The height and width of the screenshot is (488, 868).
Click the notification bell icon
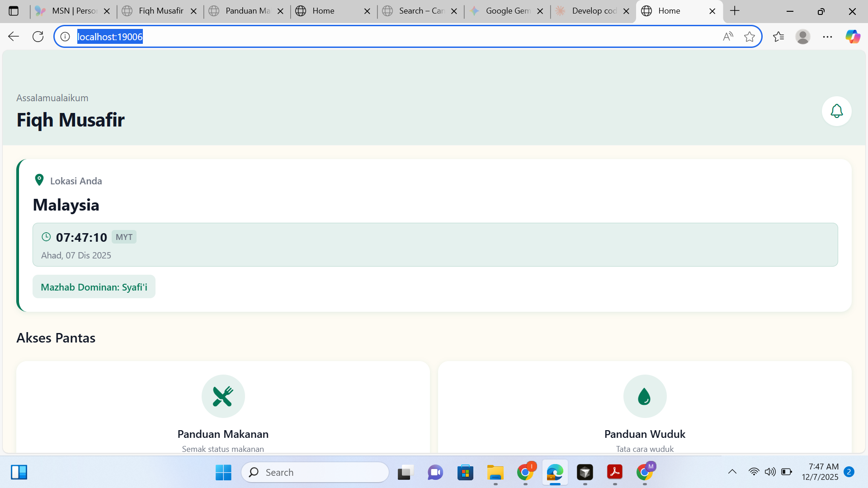tap(836, 111)
